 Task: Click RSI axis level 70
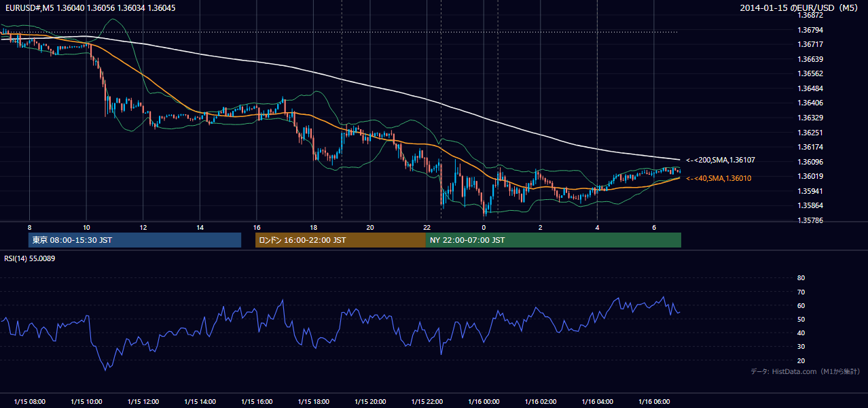point(801,292)
